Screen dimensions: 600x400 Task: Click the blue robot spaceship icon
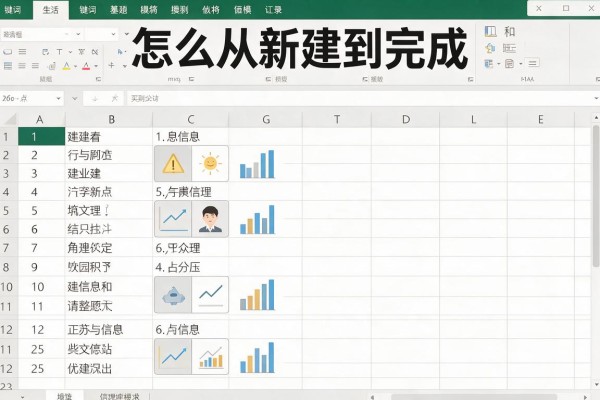173,295
